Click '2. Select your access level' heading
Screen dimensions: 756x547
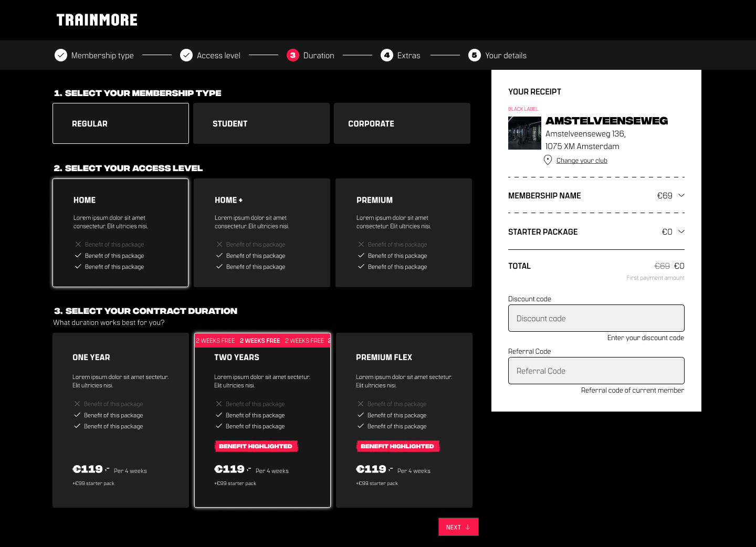tap(128, 168)
